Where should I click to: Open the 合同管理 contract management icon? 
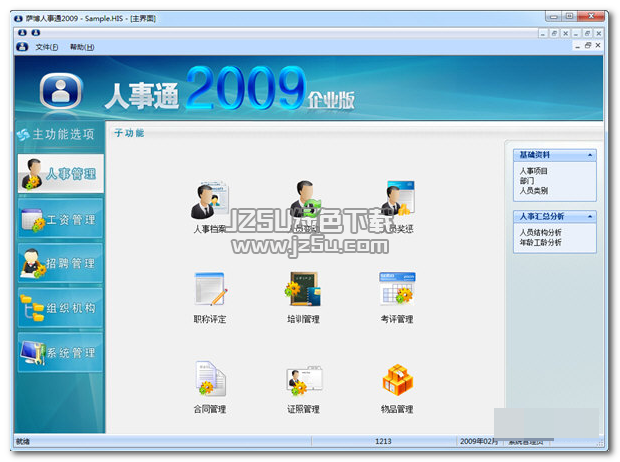tap(210, 380)
